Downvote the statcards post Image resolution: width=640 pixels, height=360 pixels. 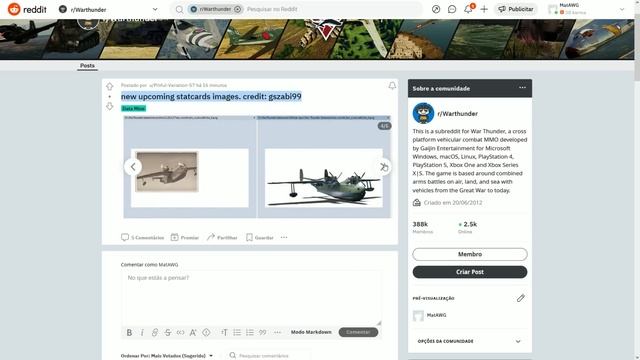point(109,106)
